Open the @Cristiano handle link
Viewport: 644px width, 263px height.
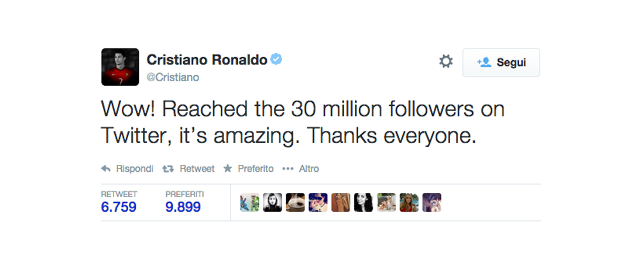coord(173,77)
